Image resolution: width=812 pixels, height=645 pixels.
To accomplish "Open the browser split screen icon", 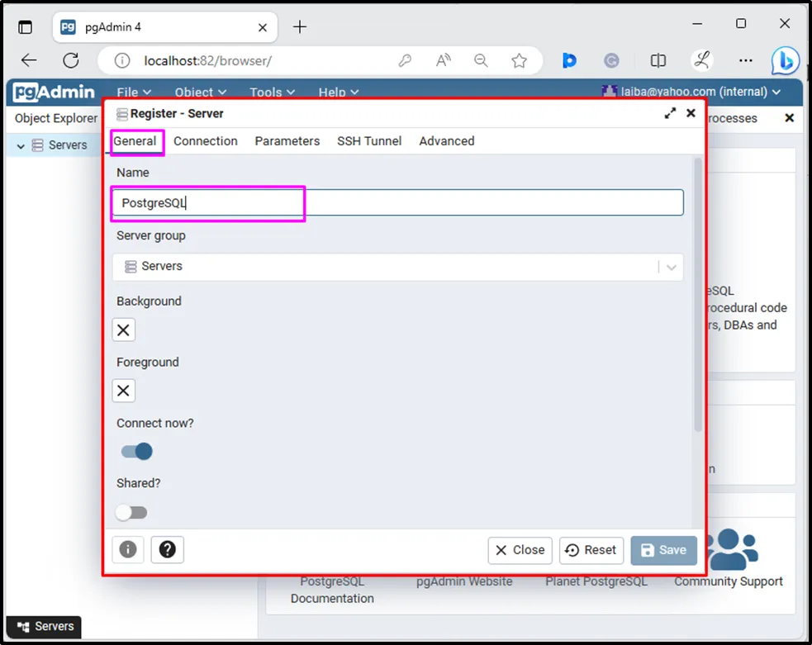I will point(658,60).
